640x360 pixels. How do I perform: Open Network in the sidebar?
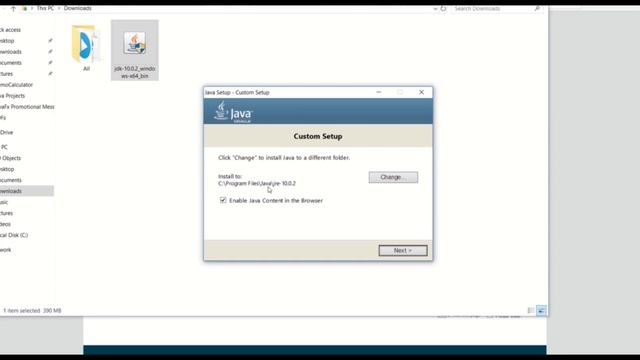(x=6, y=250)
